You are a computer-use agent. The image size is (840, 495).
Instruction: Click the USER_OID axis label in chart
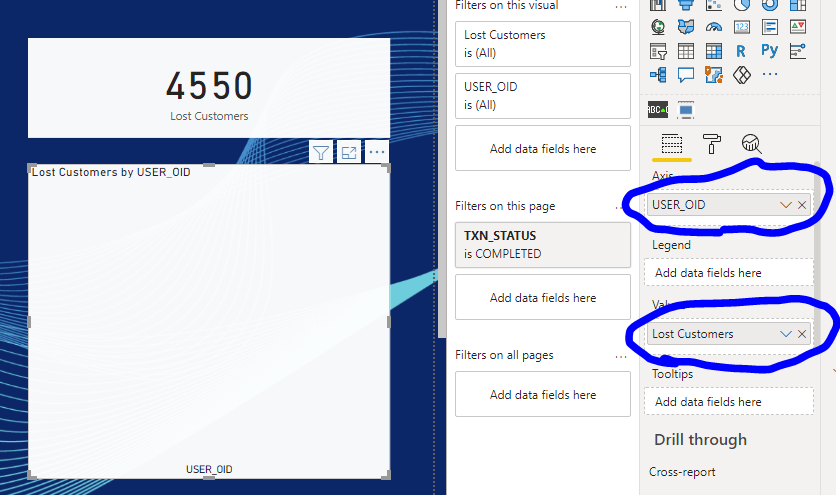pyautogui.click(x=209, y=469)
